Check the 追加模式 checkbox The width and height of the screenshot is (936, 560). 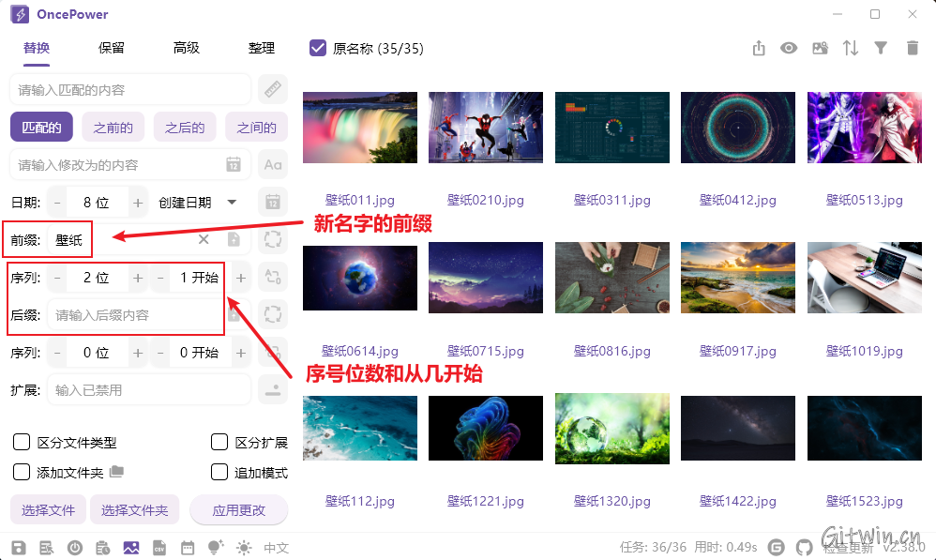pos(219,472)
